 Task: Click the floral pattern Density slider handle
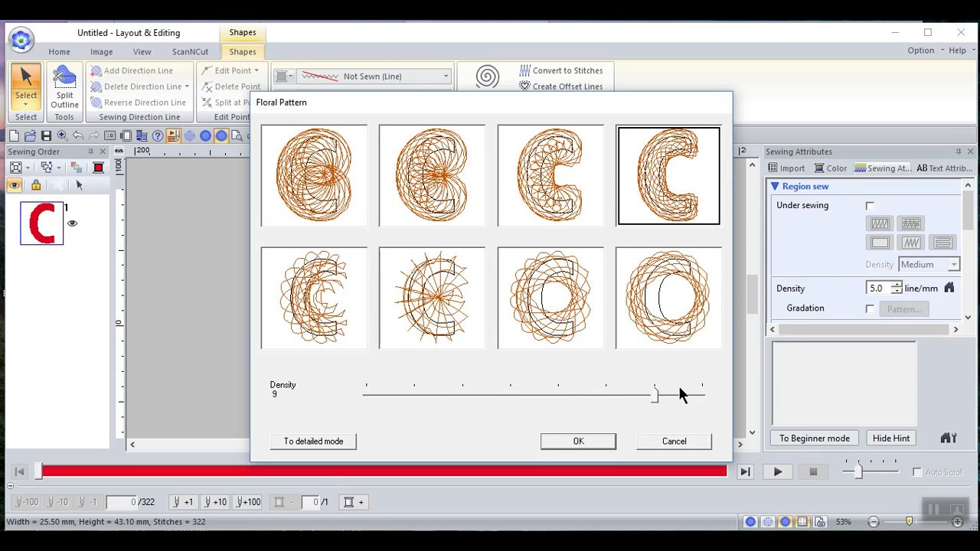[x=655, y=395]
